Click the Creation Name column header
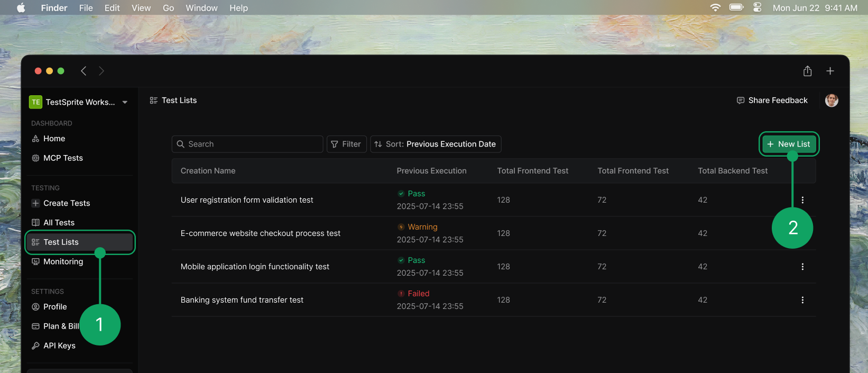This screenshot has height=373, width=868. click(x=208, y=171)
